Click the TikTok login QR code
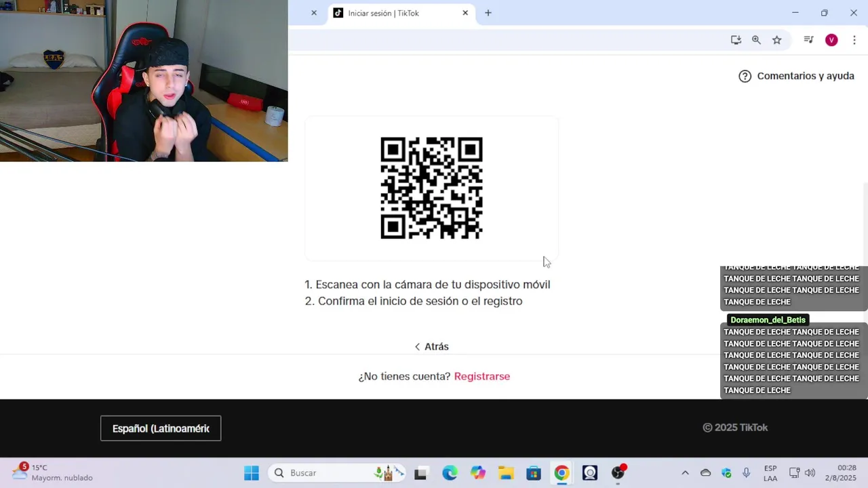 point(431,188)
